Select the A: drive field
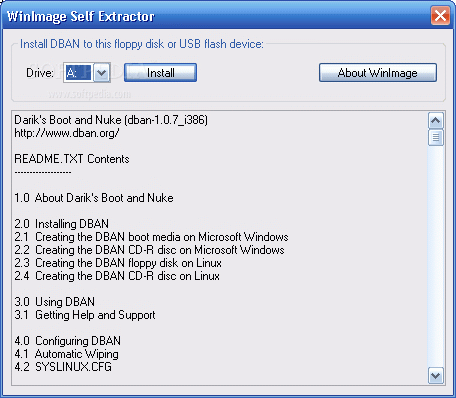The image size is (456, 398). (79, 72)
